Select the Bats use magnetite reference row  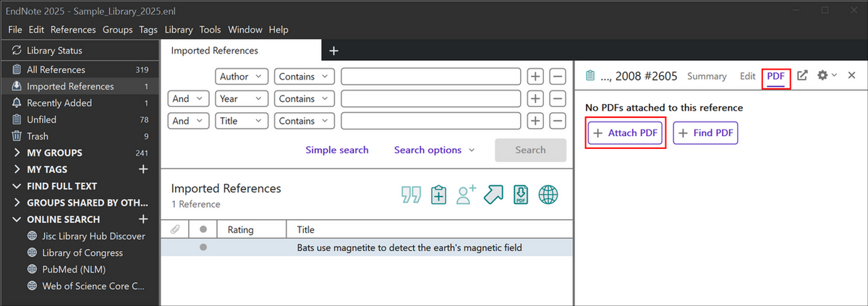point(409,247)
